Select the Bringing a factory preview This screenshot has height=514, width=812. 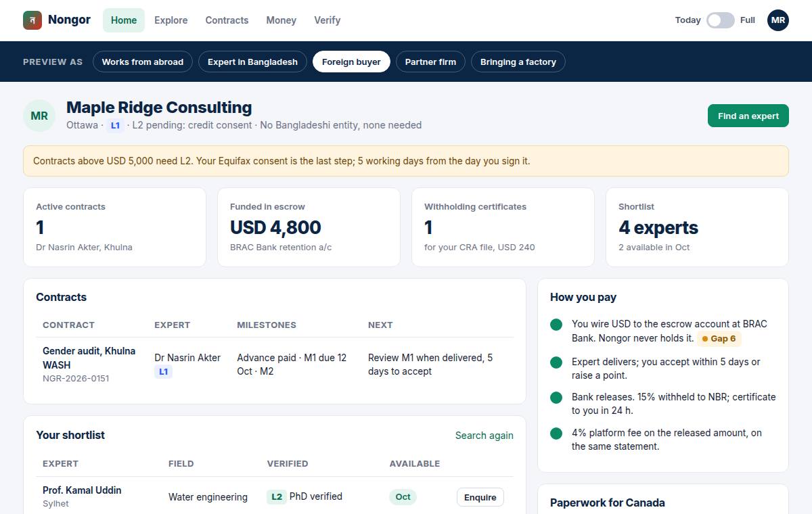coord(518,62)
